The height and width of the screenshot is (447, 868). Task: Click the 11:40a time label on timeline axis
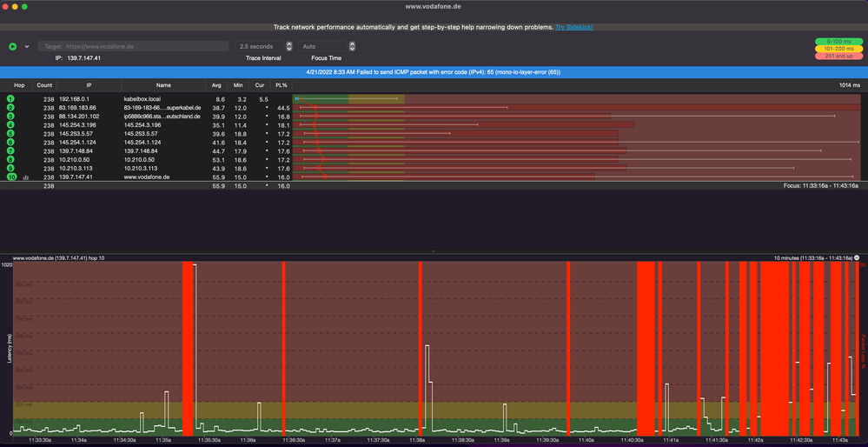(586, 440)
